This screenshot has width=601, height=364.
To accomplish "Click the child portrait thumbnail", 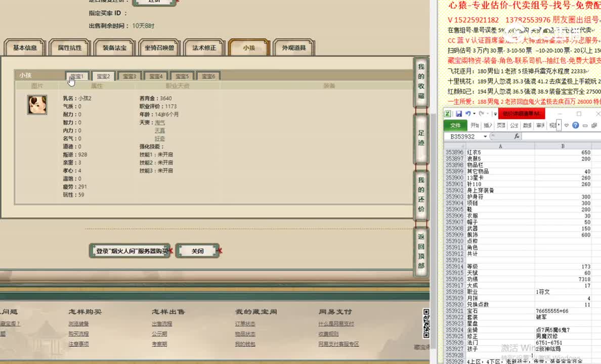I will pyautogui.click(x=37, y=105).
